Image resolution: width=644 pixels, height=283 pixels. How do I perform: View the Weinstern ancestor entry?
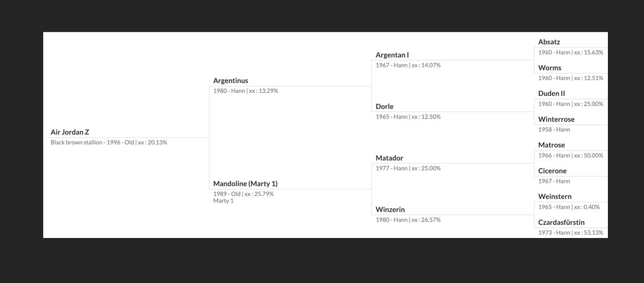[x=555, y=197]
